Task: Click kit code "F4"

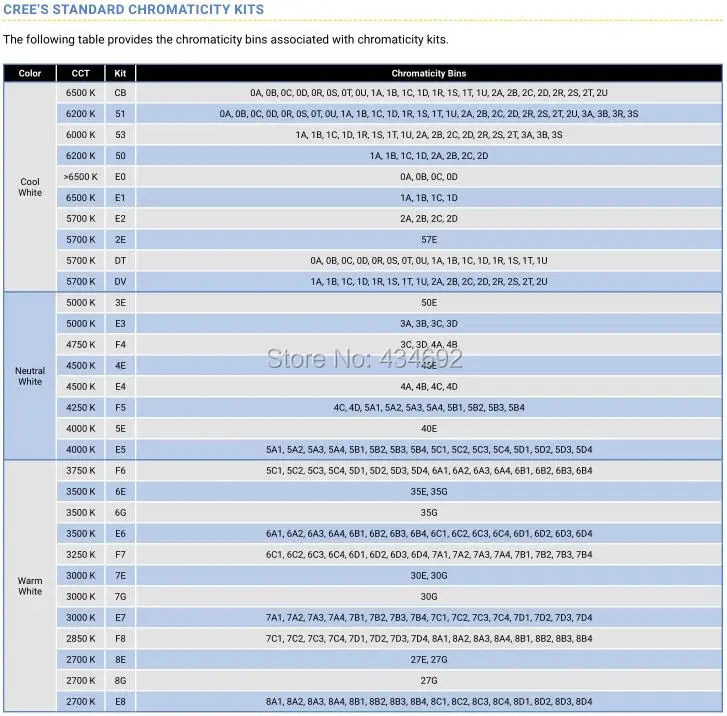Action: [x=120, y=345]
